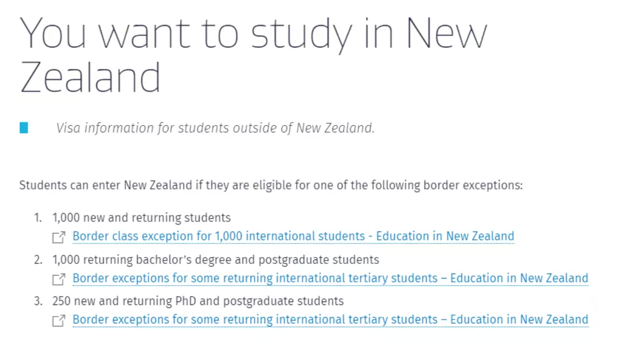
Task: Click the list number '2.'
Action: click(x=38, y=260)
